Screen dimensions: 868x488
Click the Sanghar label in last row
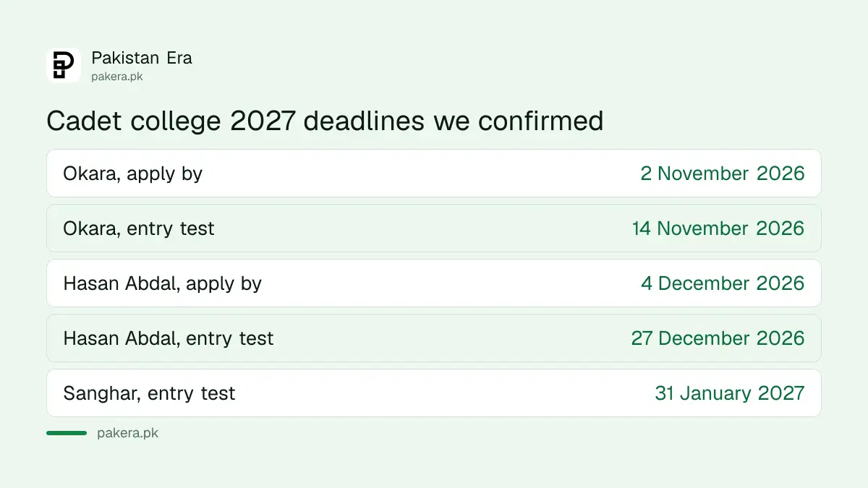[103, 393]
